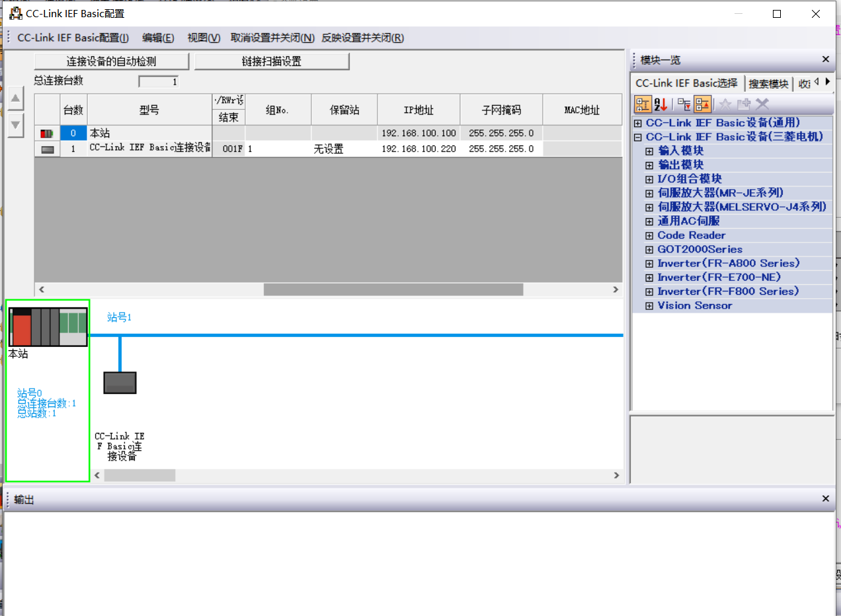The width and height of the screenshot is (841, 616).
Task: Open the CC-Link IEF Basic配置(I) menu
Action: (x=73, y=38)
